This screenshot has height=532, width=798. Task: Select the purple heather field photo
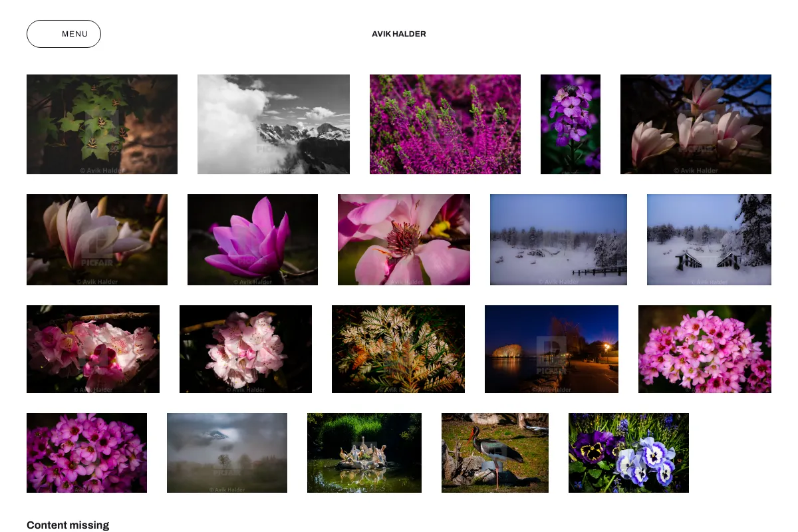[x=445, y=124]
